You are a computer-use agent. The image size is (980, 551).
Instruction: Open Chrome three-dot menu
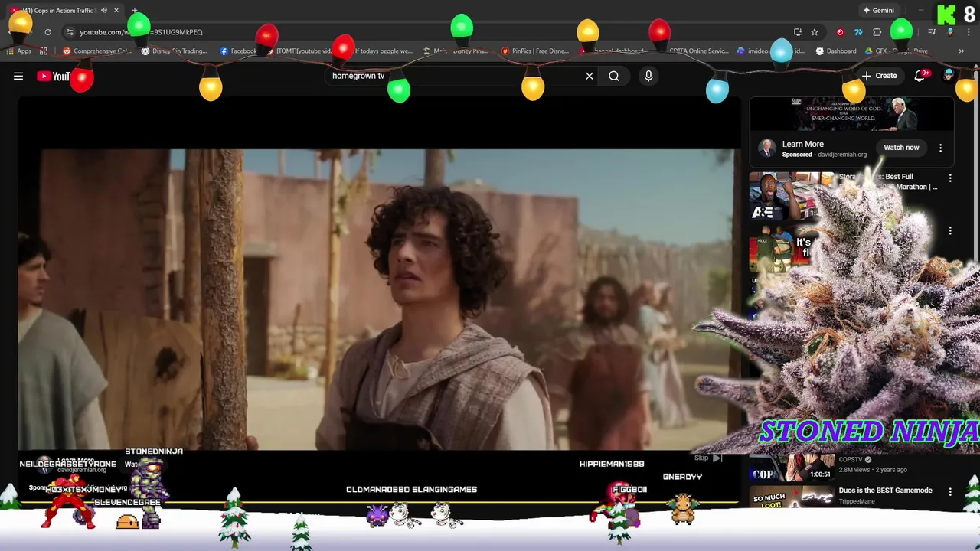[x=967, y=32]
